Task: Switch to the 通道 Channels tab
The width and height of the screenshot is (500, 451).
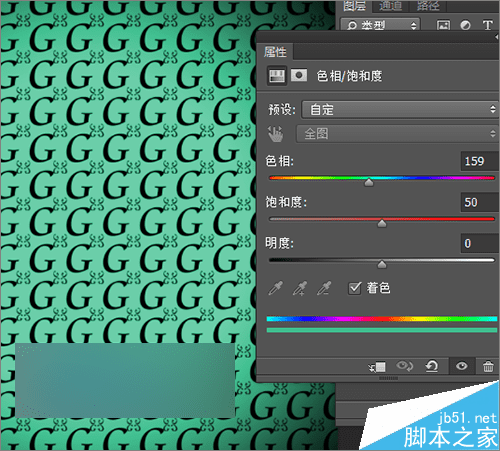Action: [x=391, y=6]
